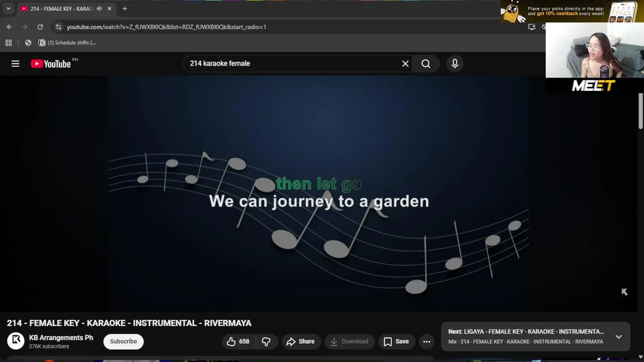Viewport: 644px width, 362px height.
Task: Like the video with thumbs up
Action: 237,341
